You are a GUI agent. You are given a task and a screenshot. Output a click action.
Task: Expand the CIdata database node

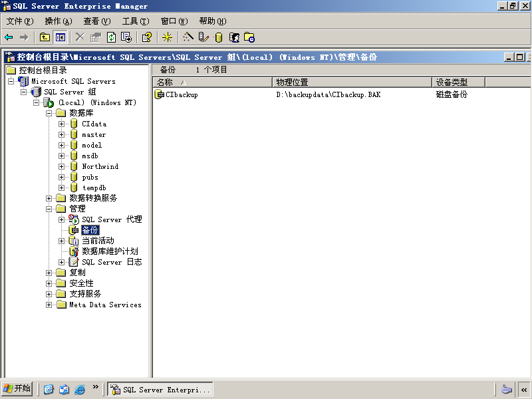click(x=61, y=124)
